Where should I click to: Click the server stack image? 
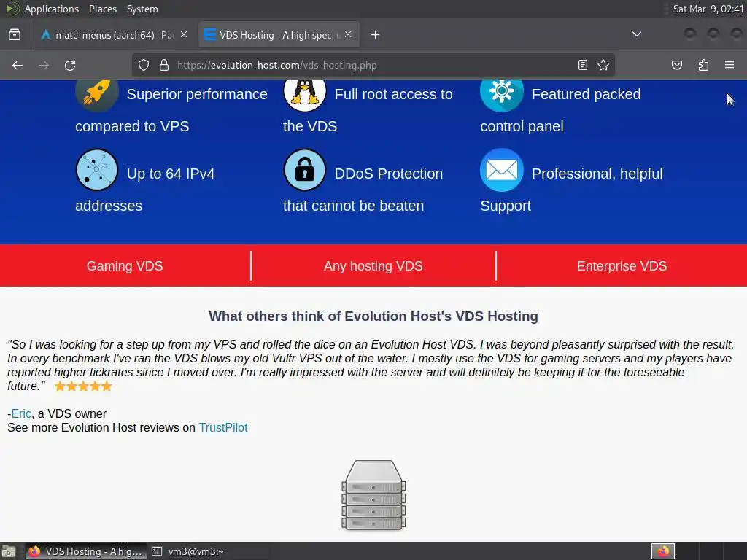click(x=373, y=495)
